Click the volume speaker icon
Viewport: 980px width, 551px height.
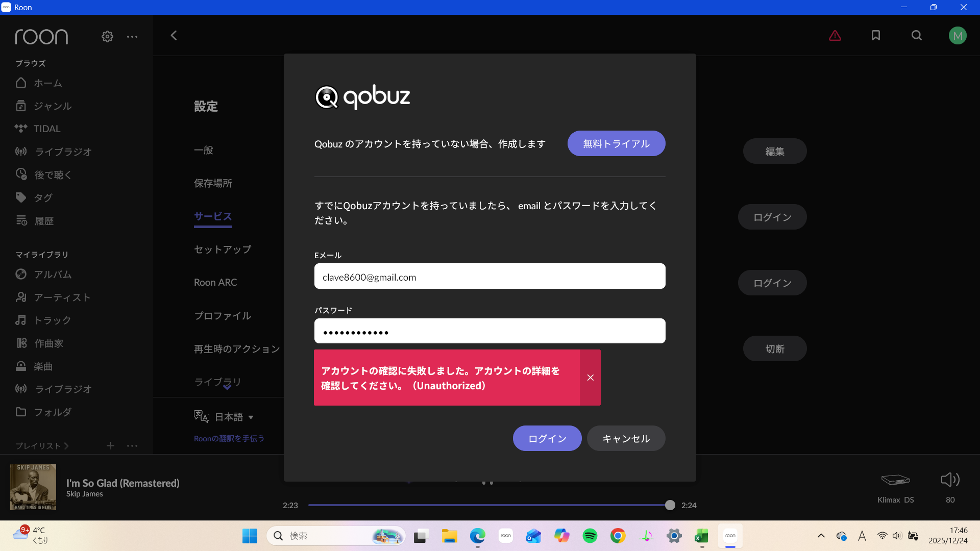(950, 480)
